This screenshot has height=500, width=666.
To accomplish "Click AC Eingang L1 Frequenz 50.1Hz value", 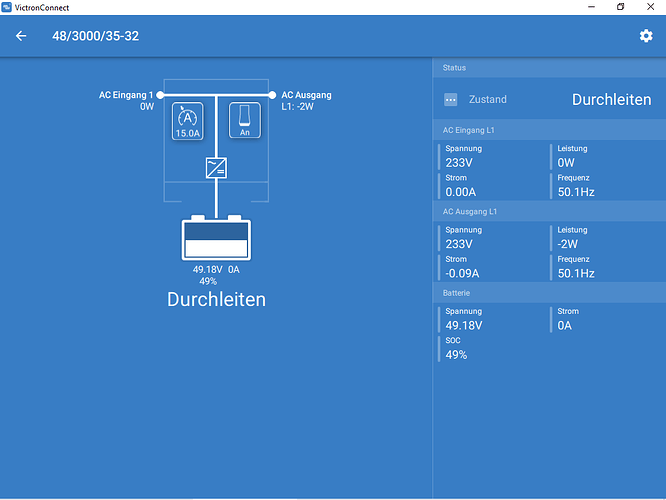I will click(576, 192).
